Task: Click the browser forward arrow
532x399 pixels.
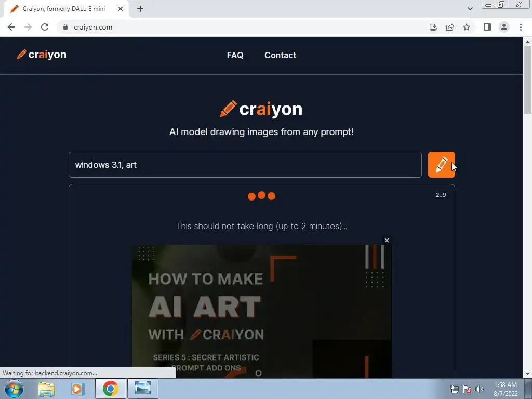Action: point(28,27)
